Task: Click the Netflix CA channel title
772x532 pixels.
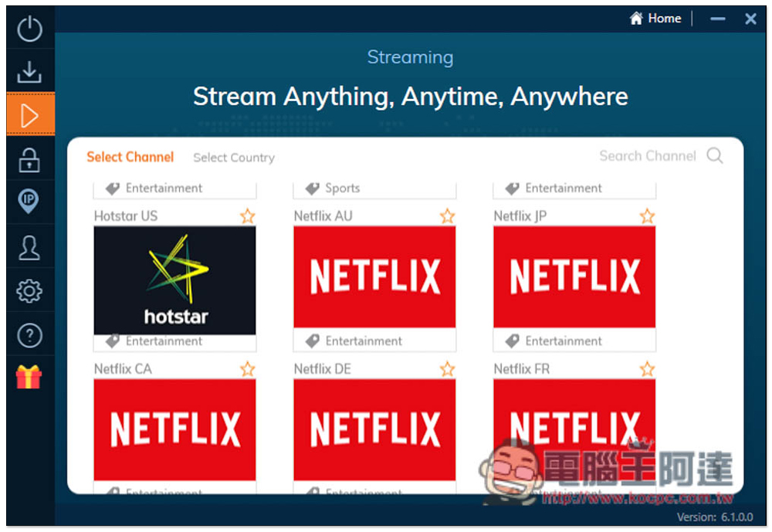Action: tap(123, 369)
